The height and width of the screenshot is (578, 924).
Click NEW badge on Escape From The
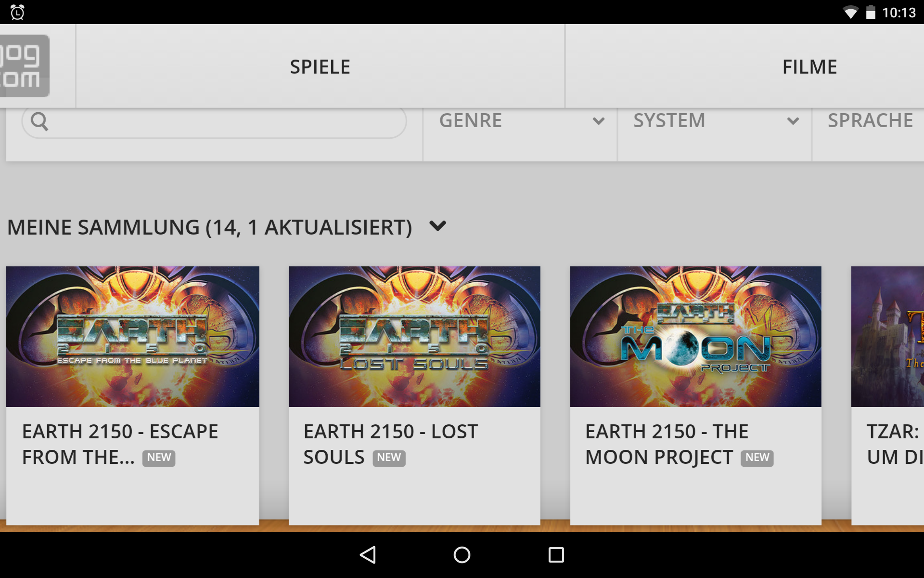(x=159, y=458)
